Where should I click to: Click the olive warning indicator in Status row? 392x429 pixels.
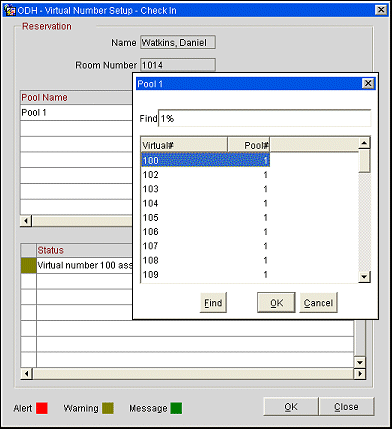[28, 266]
